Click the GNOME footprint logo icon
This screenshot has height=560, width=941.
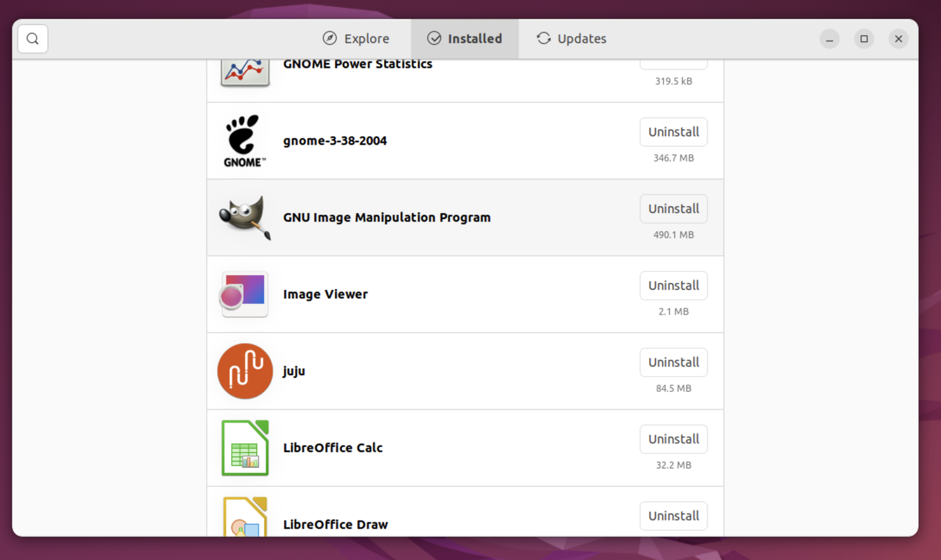coord(244,140)
